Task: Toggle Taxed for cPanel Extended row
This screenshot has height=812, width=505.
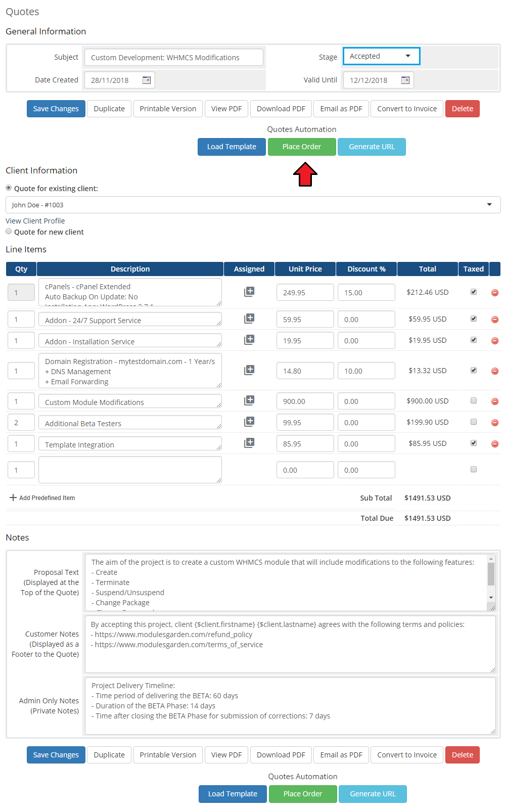Action: pyautogui.click(x=474, y=292)
